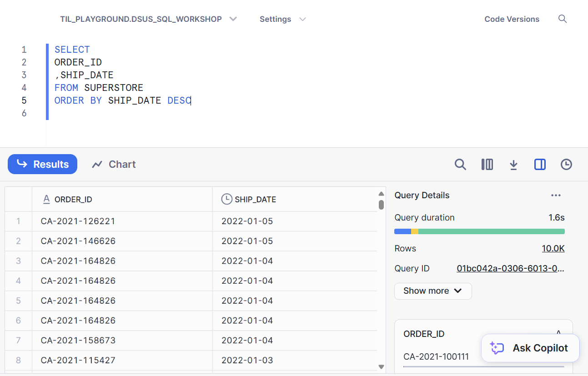The width and height of the screenshot is (588, 376).
Task: Switch to the Chart tab
Action: [114, 165]
